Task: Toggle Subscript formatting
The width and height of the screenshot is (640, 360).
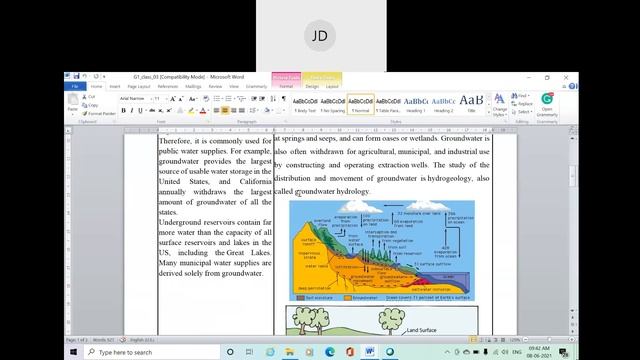Action: pyautogui.click(x=160, y=111)
